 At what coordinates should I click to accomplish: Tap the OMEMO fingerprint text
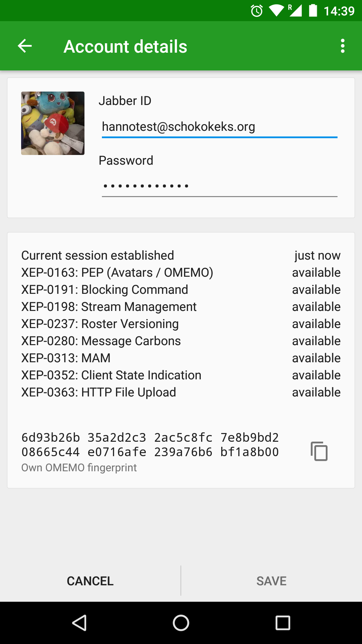(x=150, y=445)
